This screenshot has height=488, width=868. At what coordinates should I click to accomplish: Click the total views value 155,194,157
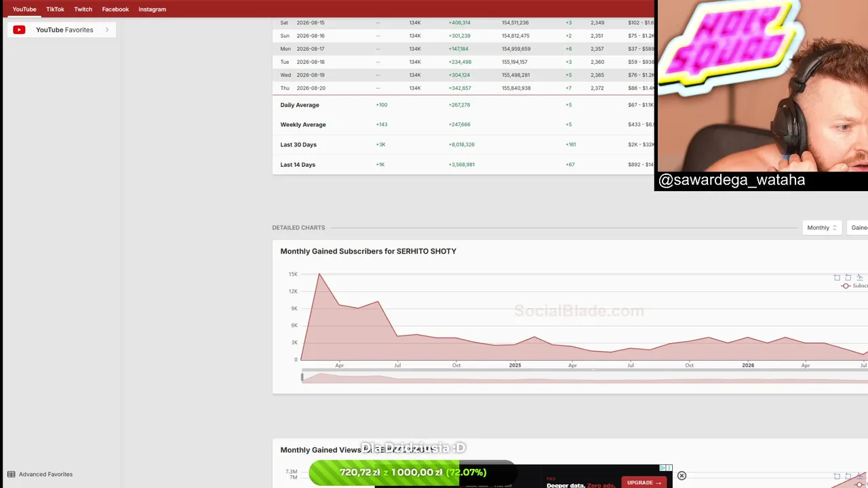515,62
